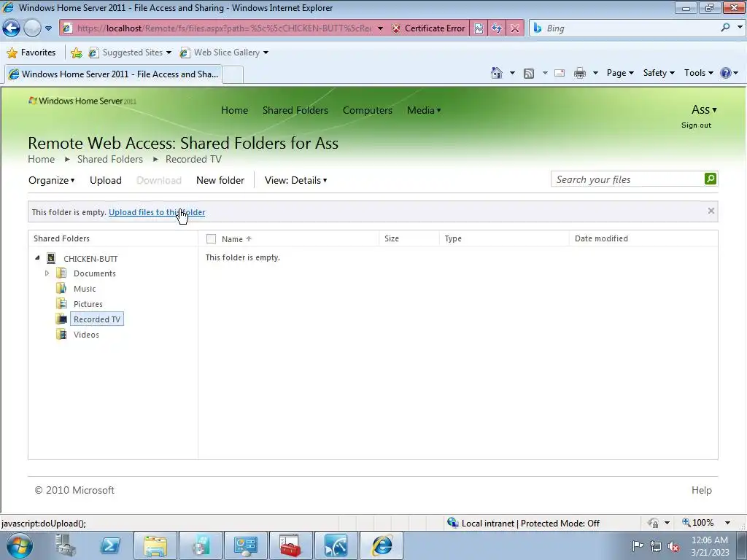The height and width of the screenshot is (560, 747).
Task: Open the Safety menu
Action: click(x=659, y=73)
